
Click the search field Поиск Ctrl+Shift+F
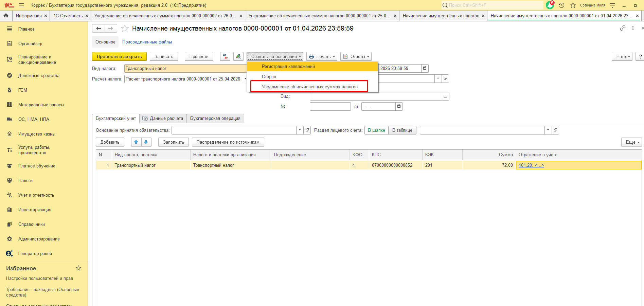point(492,5)
